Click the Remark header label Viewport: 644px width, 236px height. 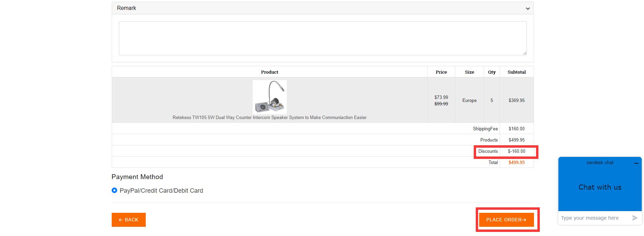[126, 8]
